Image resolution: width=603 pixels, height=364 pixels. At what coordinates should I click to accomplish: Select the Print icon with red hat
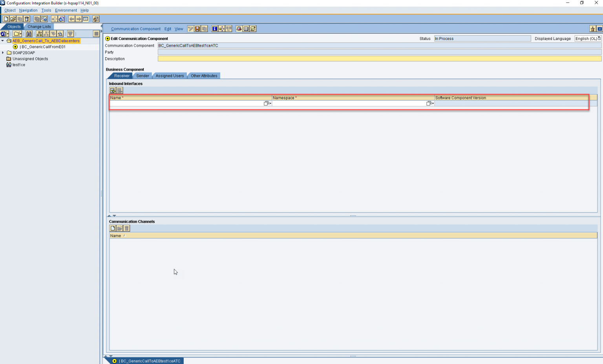[x=238, y=28]
